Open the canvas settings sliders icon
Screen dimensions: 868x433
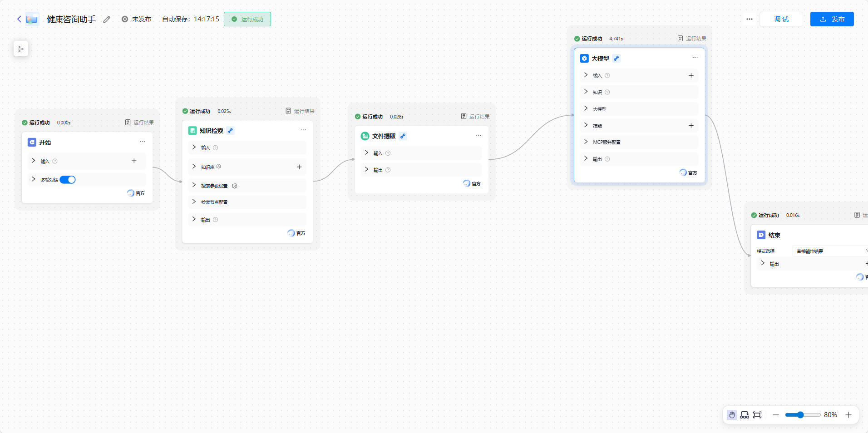point(21,49)
